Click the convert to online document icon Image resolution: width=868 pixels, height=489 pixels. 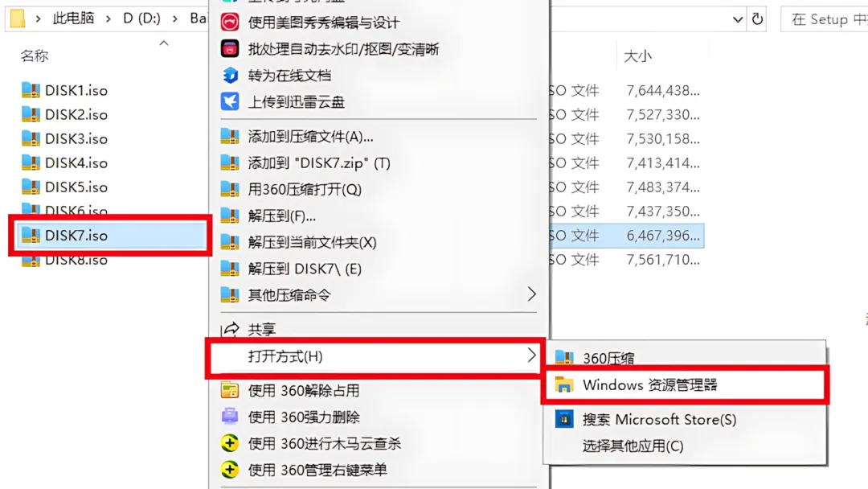(230, 76)
